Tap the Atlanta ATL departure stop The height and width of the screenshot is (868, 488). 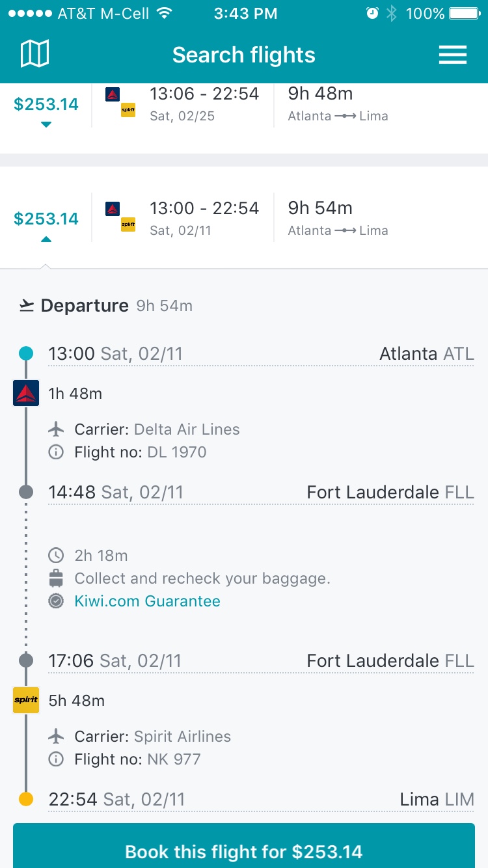click(x=260, y=354)
